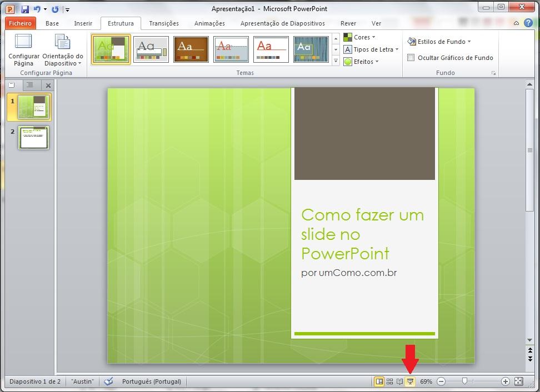
Task: Open the Transições tab
Action: pyautogui.click(x=164, y=23)
